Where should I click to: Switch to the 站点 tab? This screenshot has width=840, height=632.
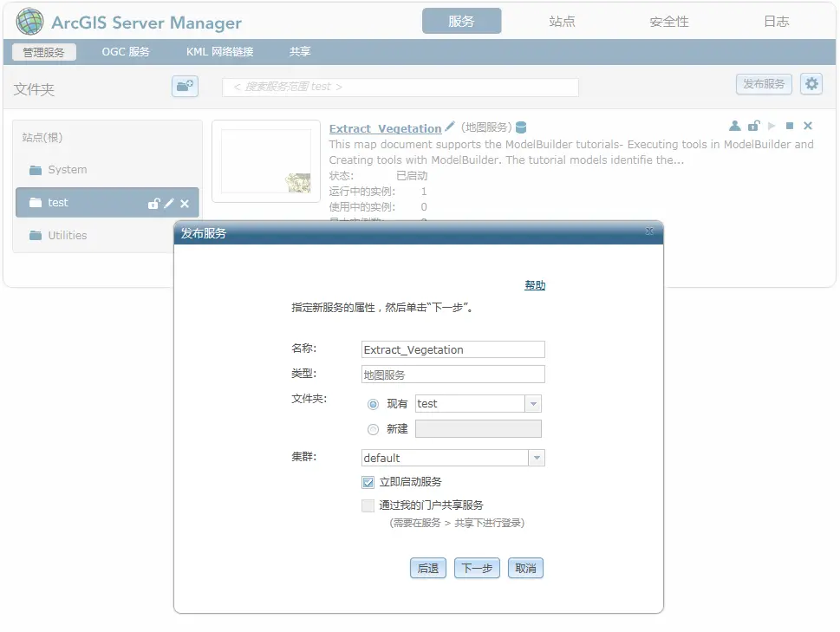coord(562,21)
